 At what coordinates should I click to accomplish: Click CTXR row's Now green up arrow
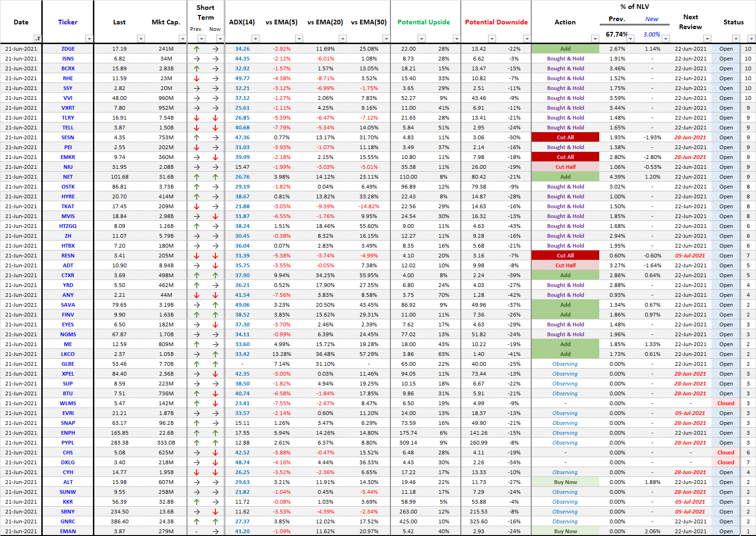click(215, 275)
